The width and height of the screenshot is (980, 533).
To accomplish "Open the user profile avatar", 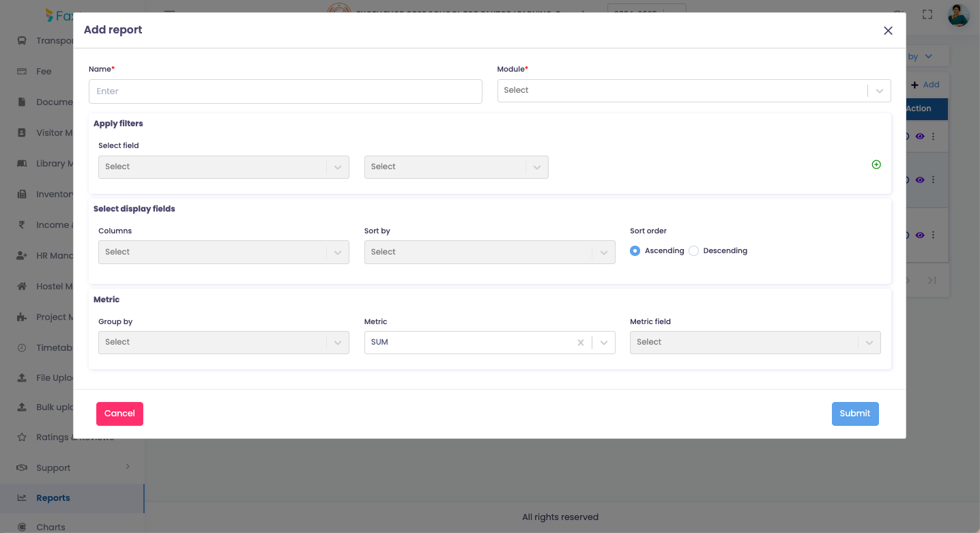I will [958, 14].
